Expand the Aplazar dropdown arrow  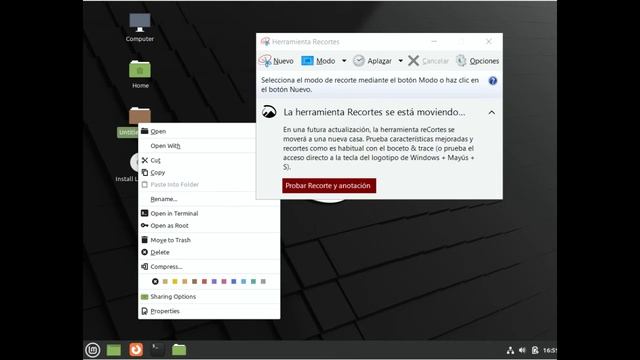pyautogui.click(x=400, y=61)
